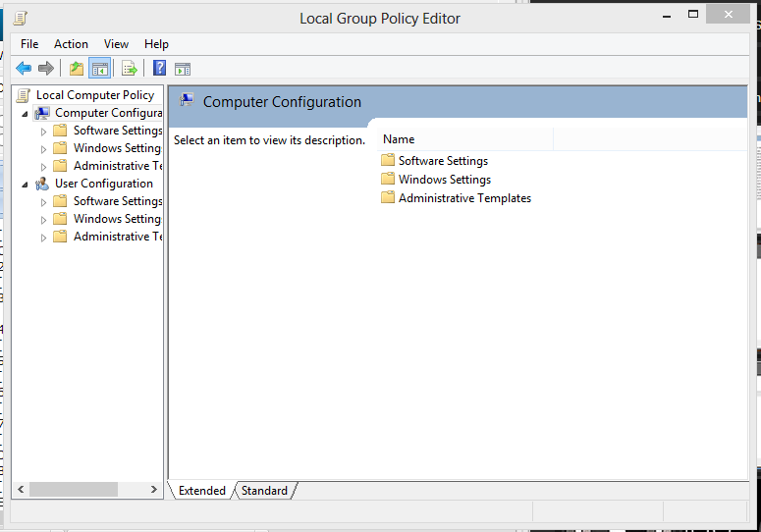Click Administrative Templates folder icon in right list
The width and height of the screenshot is (761, 532).
tap(388, 197)
